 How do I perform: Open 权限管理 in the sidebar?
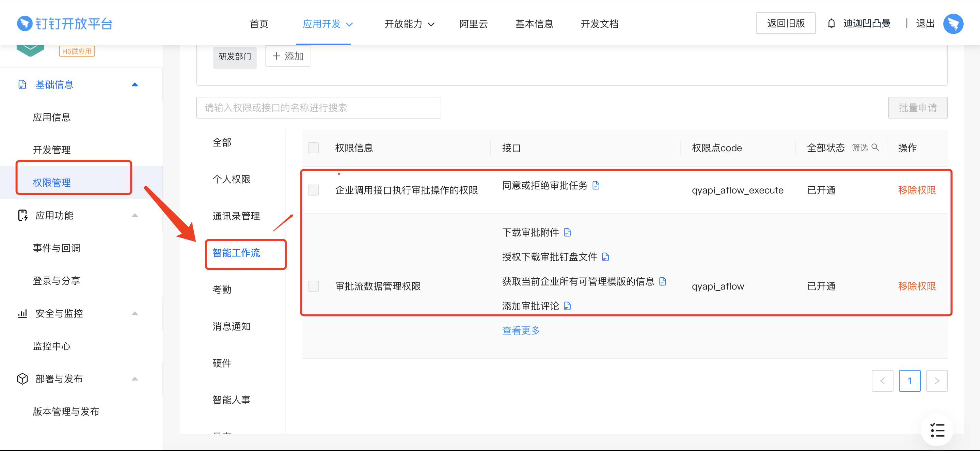click(x=52, y=182)
